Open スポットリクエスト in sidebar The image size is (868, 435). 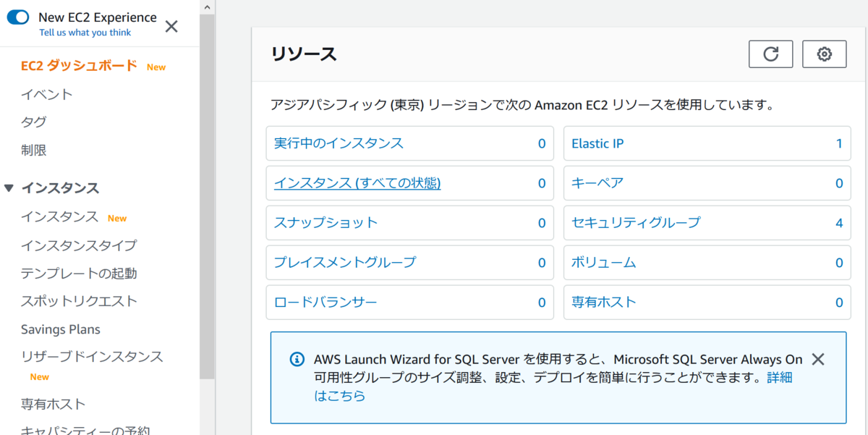point(79,301)
